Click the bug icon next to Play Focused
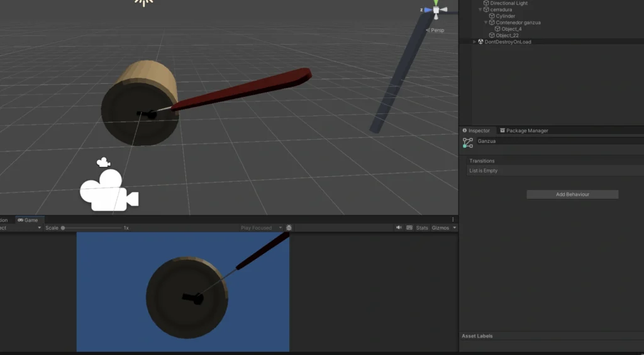644x355 pixels. click(x=289, y=228)
